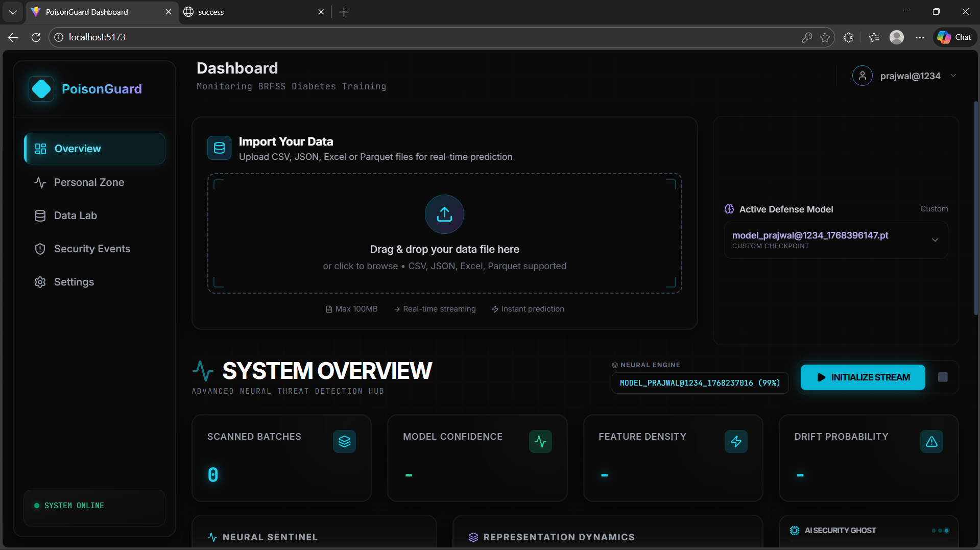Viewport: 980px width, 550px height.
Task: Click the Settings gear icon in sidebar
Action: [x=40, y=282]
